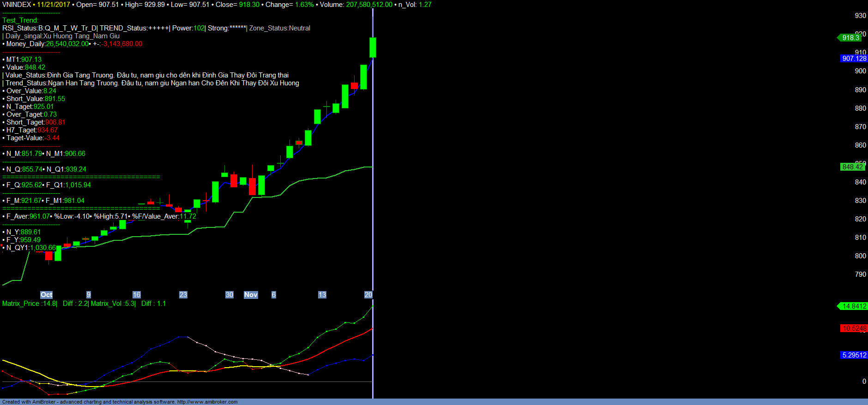The width and height of the screenshot is (868, 405).
Task: Select the blue 5.29512 indicator value tag
Action: click(854, 355)
